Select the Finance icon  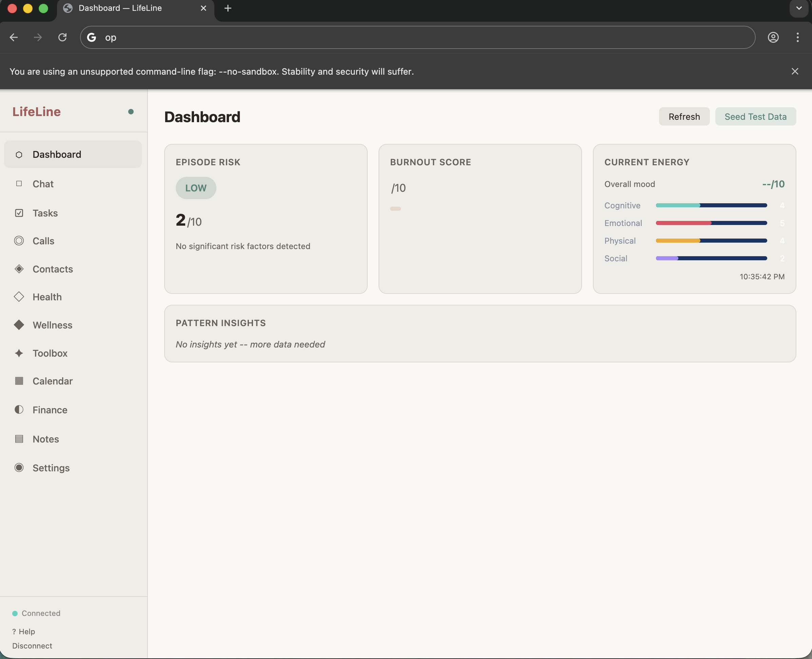tap(19, 410)
